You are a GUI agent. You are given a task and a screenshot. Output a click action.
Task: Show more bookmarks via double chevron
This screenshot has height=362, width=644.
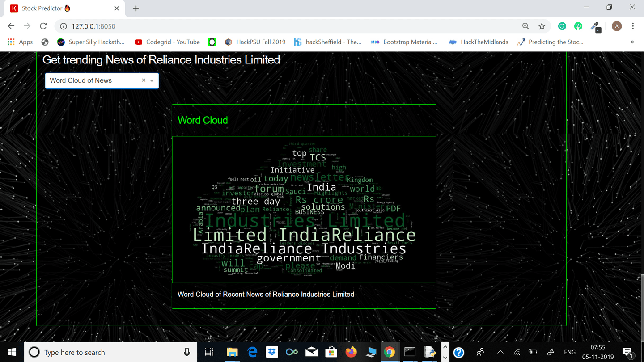point(632,42)
